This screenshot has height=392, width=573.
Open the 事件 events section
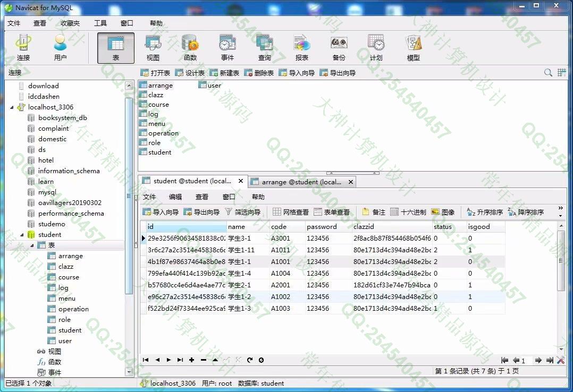coord(227,48)
